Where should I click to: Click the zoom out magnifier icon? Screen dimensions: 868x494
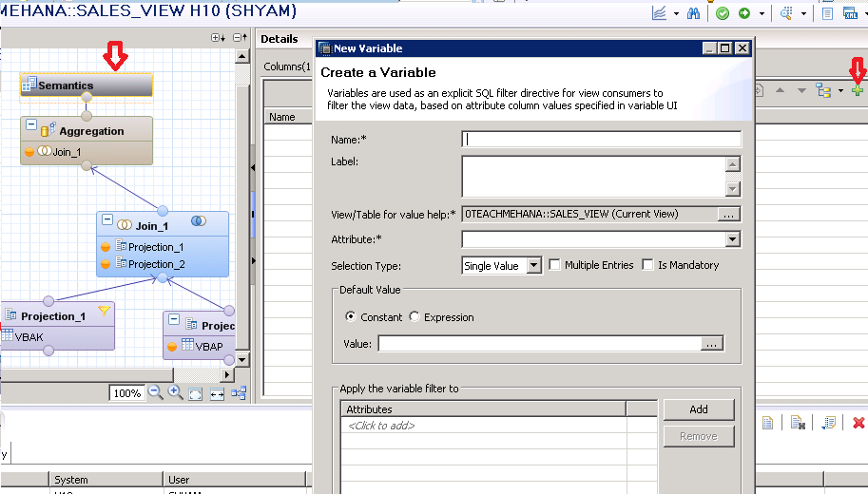[x=156, y=392]
